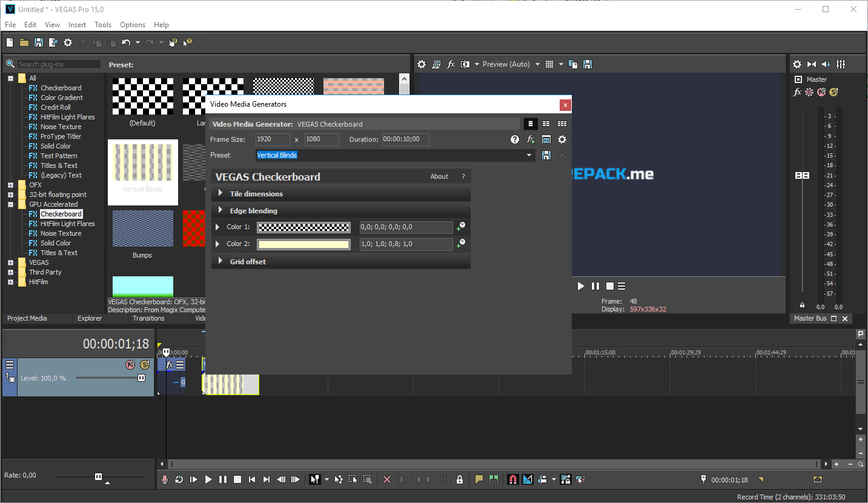Open the Options menu

133,25
